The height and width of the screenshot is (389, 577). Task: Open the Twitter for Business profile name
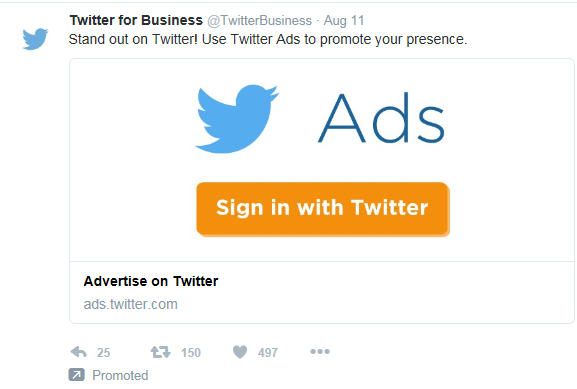pos(136,20)
